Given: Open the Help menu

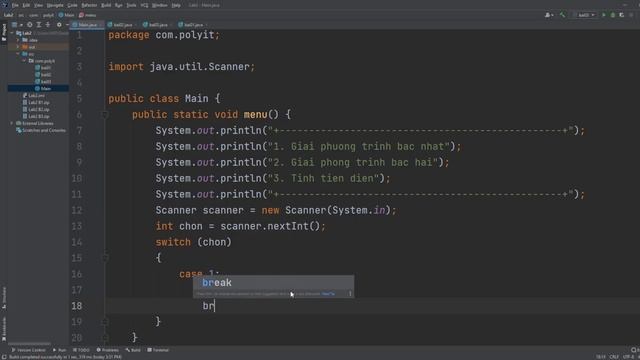Looking at the screenshot, I should [x=176, y=5].
